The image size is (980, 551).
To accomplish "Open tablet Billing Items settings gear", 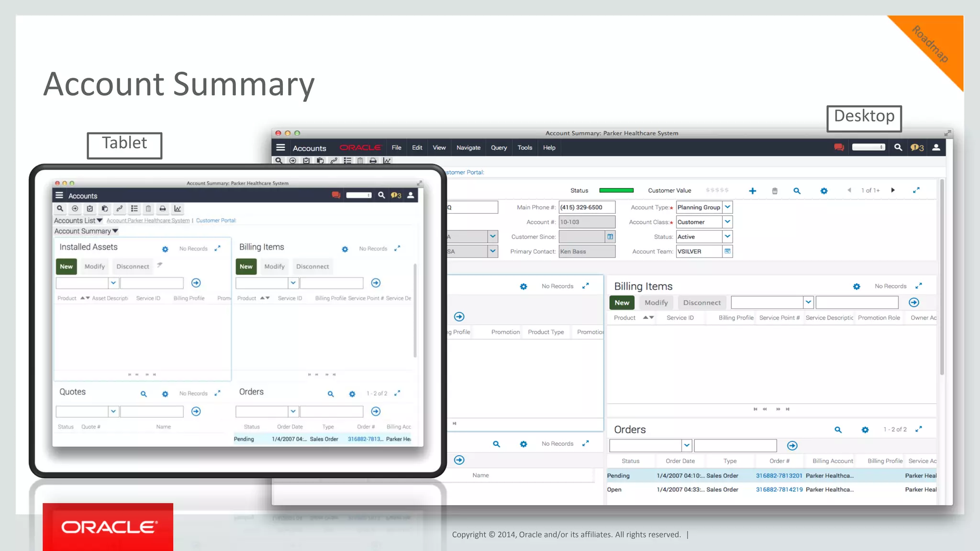I will 345,249.
